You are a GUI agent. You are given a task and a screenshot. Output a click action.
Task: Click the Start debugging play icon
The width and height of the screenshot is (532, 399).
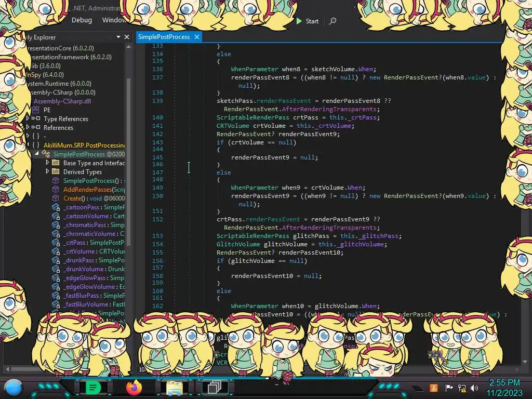pos(299,21)
